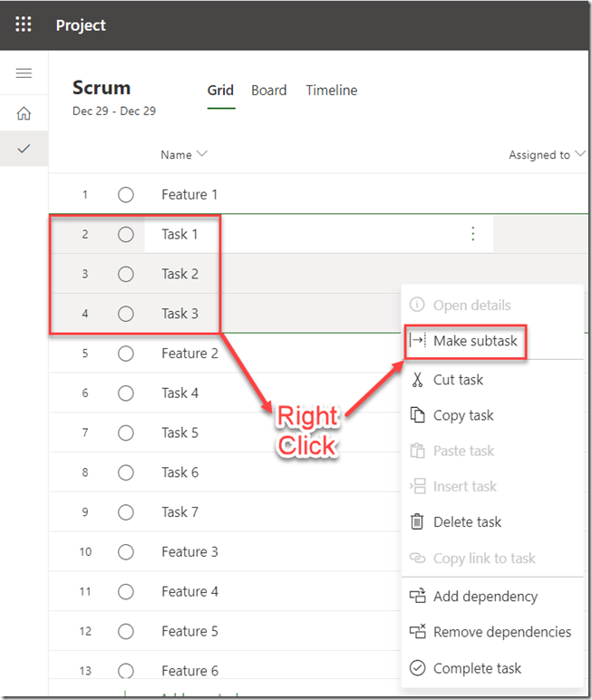This screenshot has width=592, height=700.
Task: Toggle the completion circle for Task 4
Action: [126, 394]
